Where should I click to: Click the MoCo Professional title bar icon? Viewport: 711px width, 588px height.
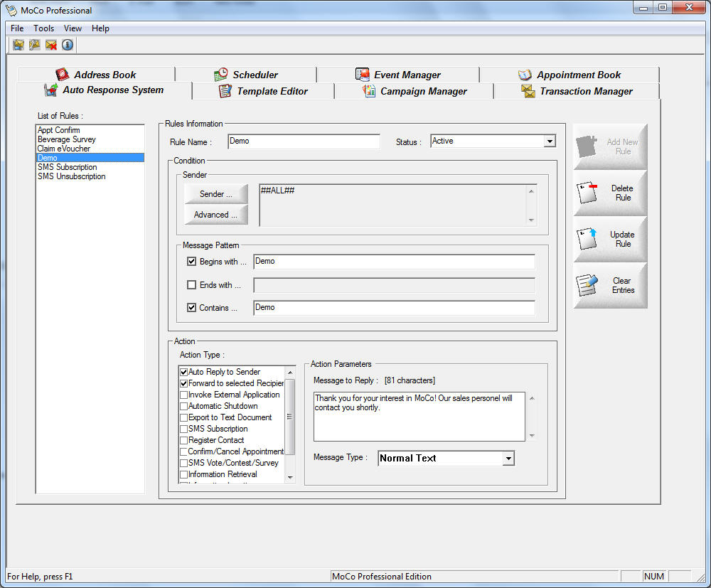(11, 10)
